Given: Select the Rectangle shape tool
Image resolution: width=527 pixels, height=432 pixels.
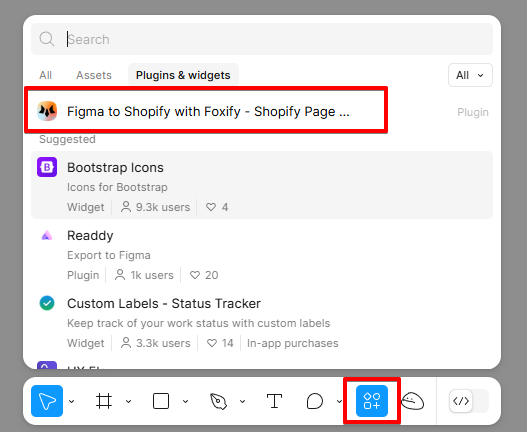Looking at the screenshot, I should (161, 401).
